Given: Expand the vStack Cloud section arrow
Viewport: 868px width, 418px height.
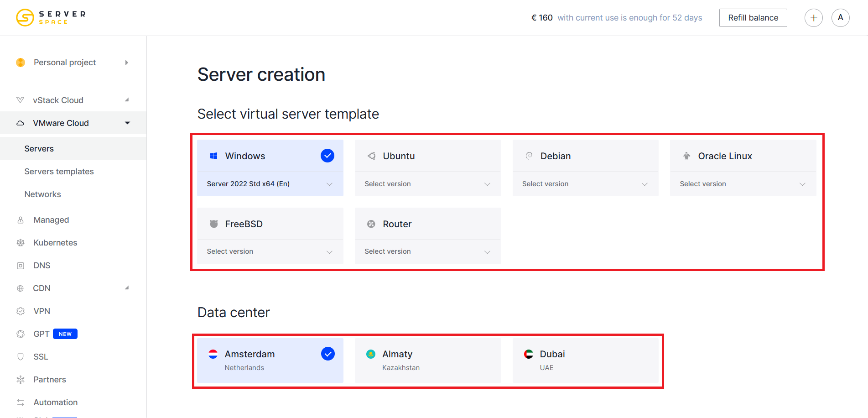Looking at the screenshot, I should (127, 99).
